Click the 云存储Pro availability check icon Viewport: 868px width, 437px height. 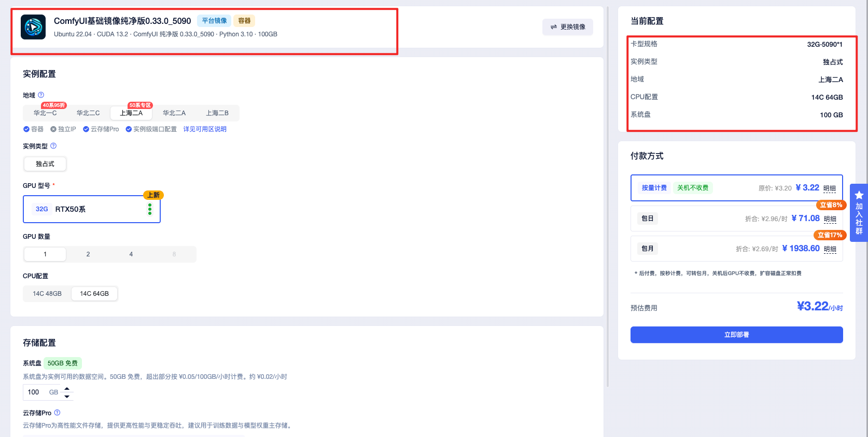tap(86, 129)
